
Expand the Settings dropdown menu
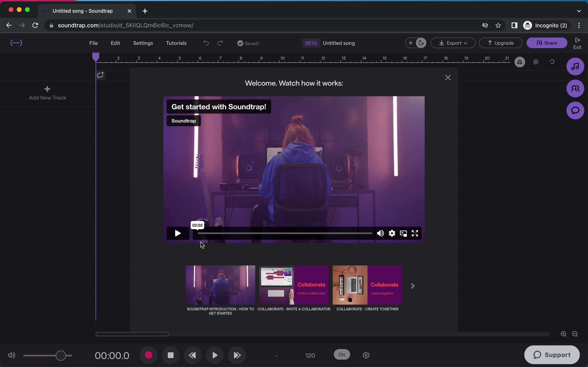pos(143,43)
